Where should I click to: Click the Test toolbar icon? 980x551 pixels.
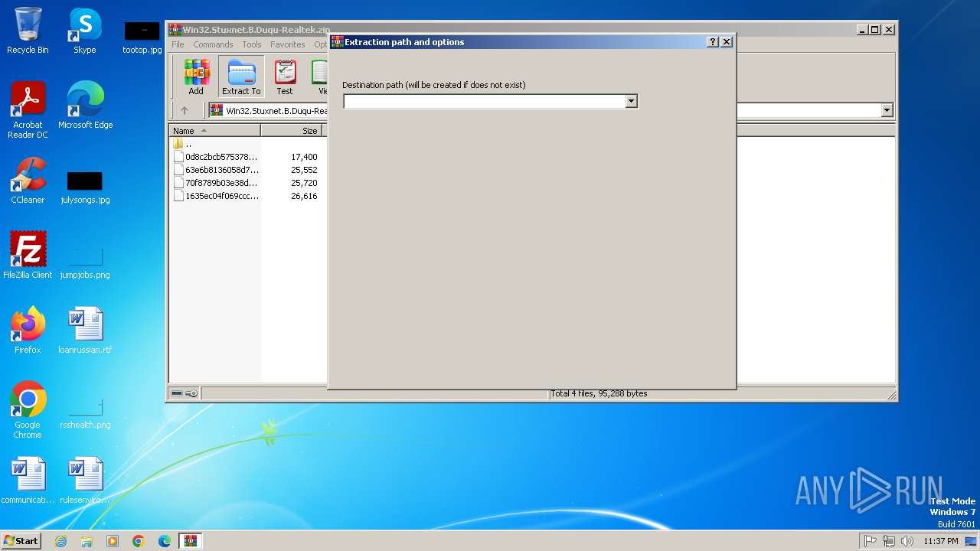point(285,77)
